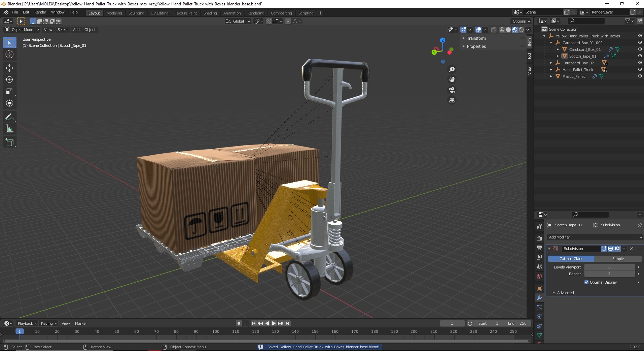Open the viewport Add menu
This screenshot has width=644, height=351.
(76, 30)
